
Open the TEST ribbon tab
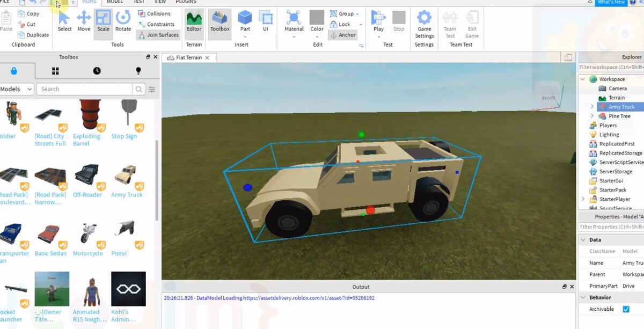[139, 2]
